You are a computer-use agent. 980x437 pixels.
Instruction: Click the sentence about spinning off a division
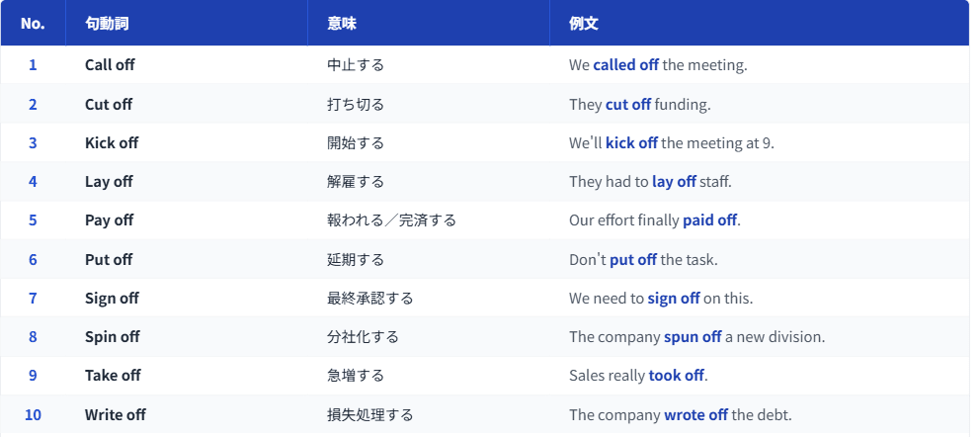pyautogui.click(x=696, y=337)
